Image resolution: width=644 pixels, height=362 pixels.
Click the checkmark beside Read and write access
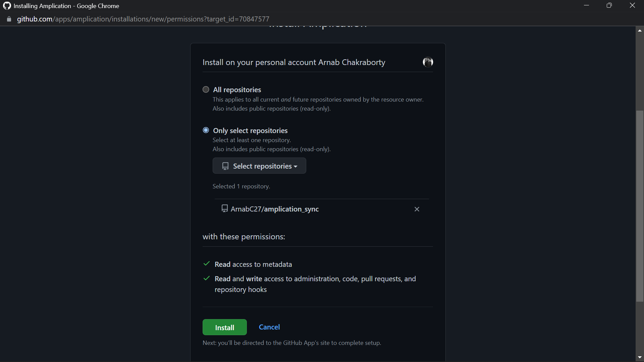tap(206, 278)
